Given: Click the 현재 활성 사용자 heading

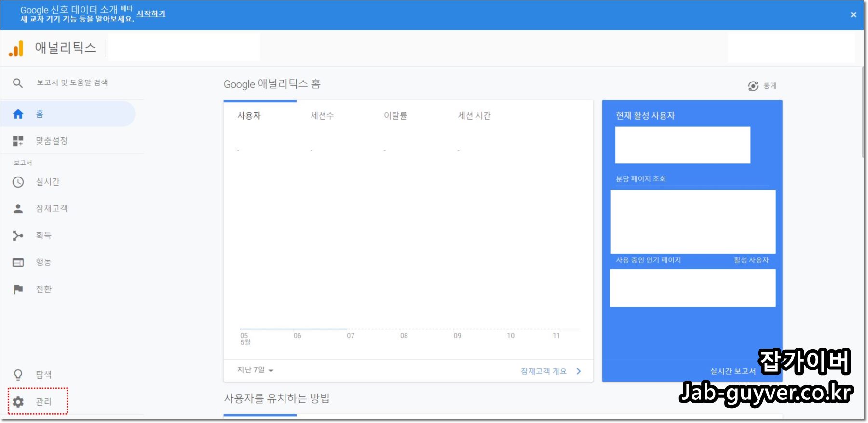Looking at the screenshot, I should point(645,116).
